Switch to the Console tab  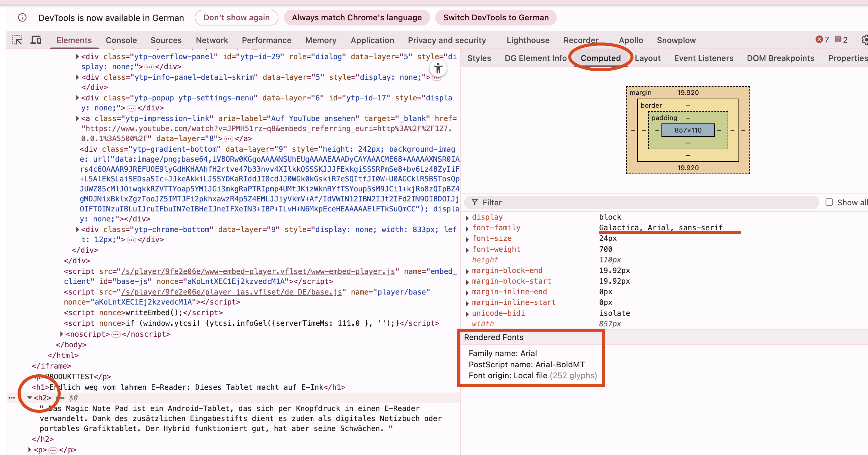(121, 40)
